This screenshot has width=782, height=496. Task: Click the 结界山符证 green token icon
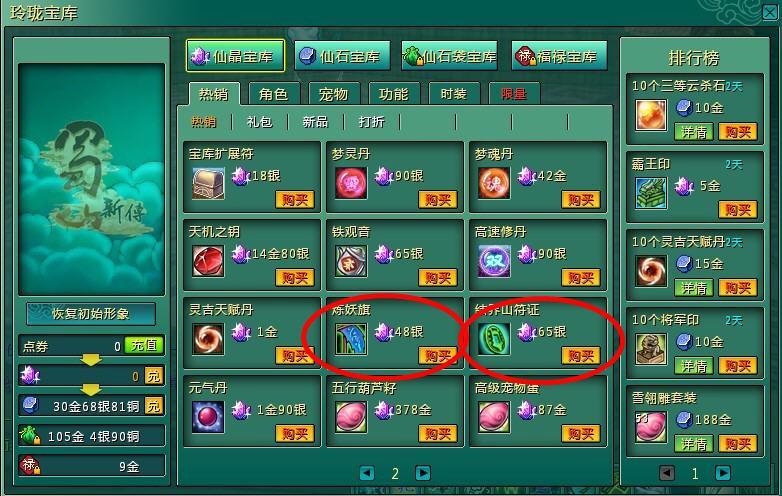494,339
